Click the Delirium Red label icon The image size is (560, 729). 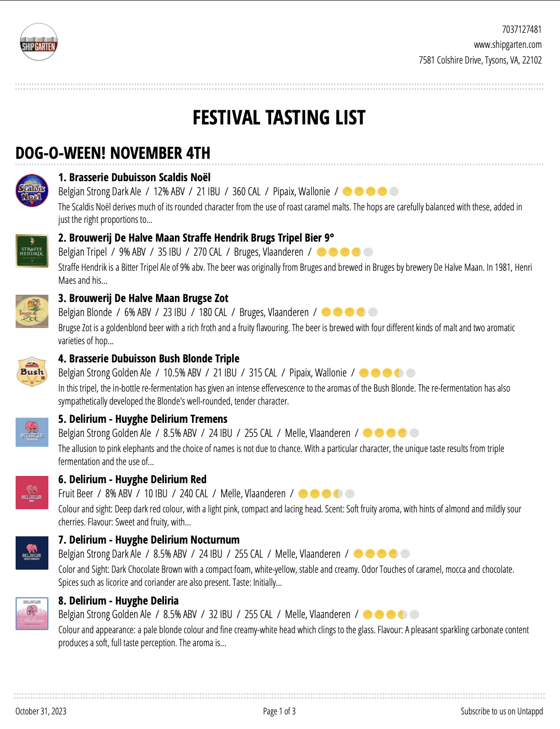(x=32, y=493)
